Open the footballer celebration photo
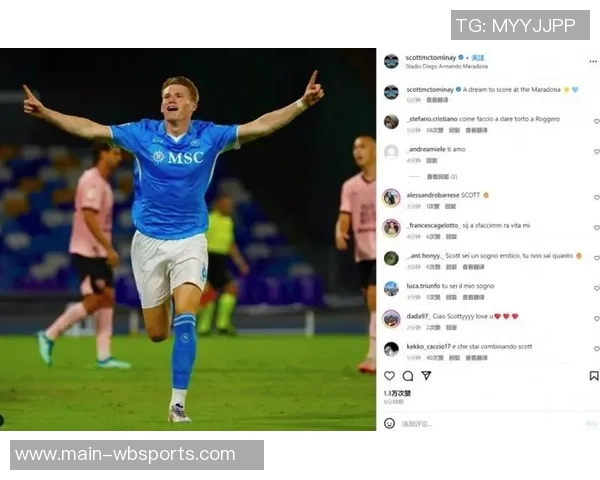 point(188,239)
